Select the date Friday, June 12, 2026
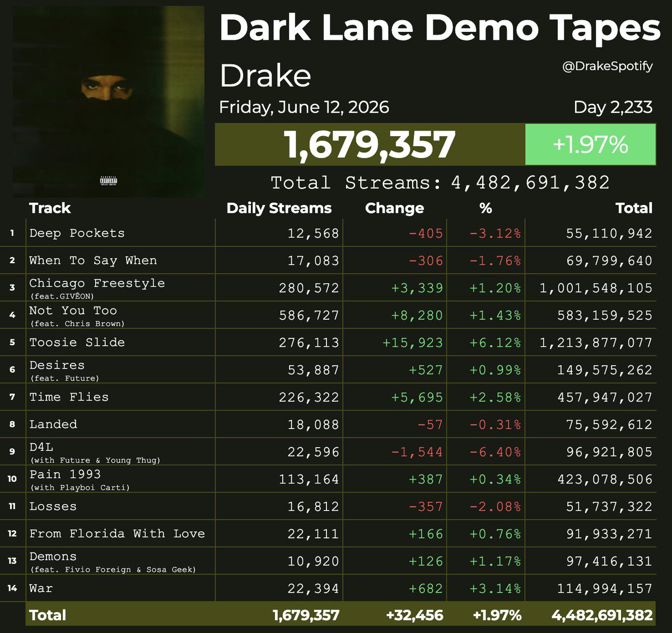This screenshot has height=633, width=672. click(x=304, y=107)
